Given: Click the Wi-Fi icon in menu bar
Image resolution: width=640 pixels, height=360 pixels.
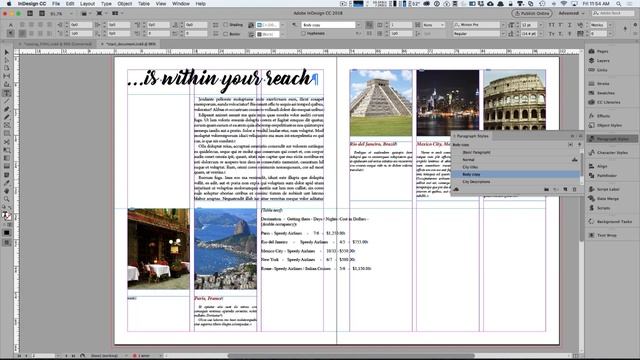Looking at the screenshot, I should pos(564,4).
